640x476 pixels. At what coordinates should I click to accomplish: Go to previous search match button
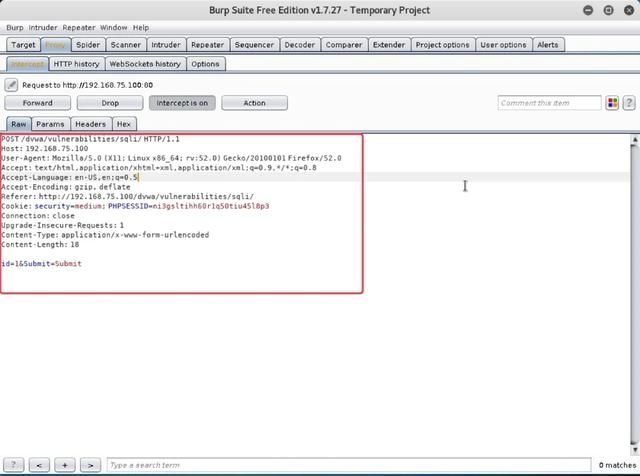coord(39,465)
